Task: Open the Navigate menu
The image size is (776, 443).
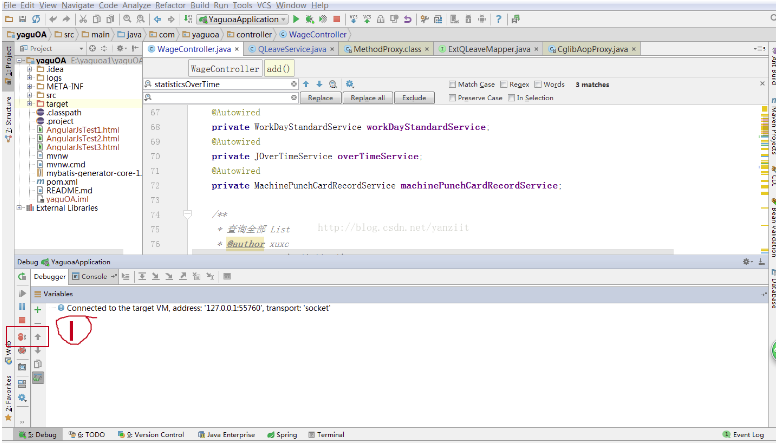Action: (78, 5)
